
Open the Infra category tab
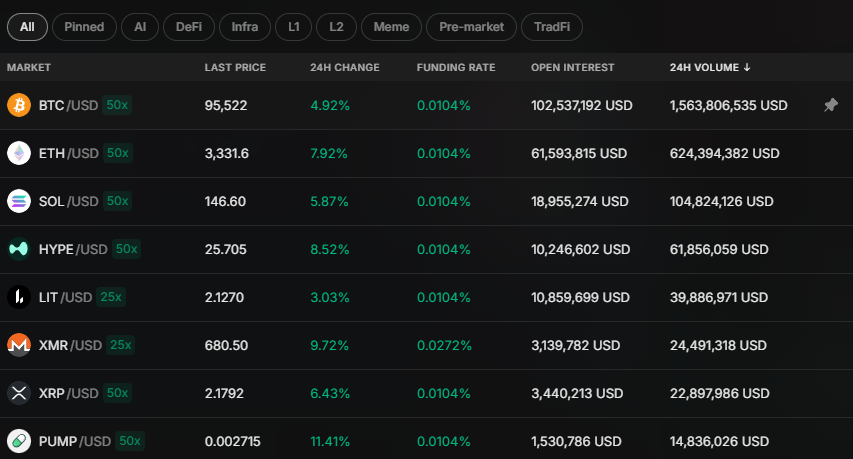pos(245,27)
